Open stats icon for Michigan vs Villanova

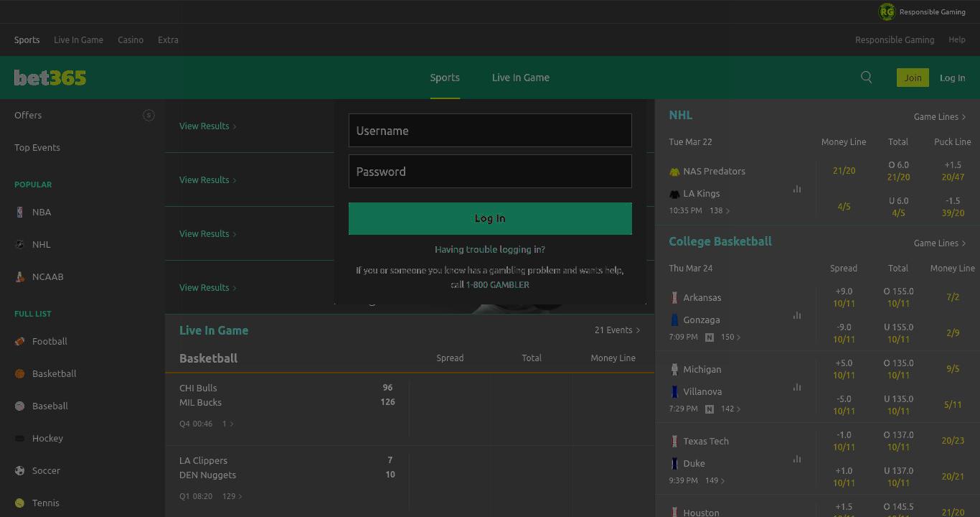click(797, 387)
